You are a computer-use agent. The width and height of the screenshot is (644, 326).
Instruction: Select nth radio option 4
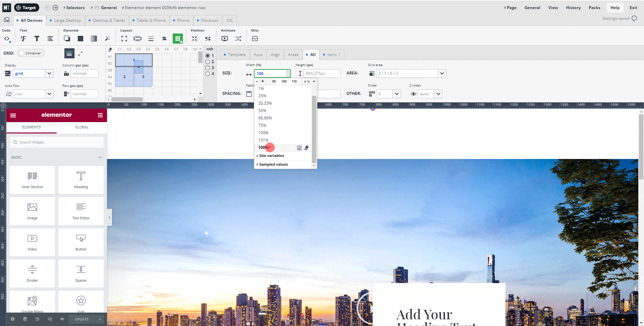coord(208,74)
